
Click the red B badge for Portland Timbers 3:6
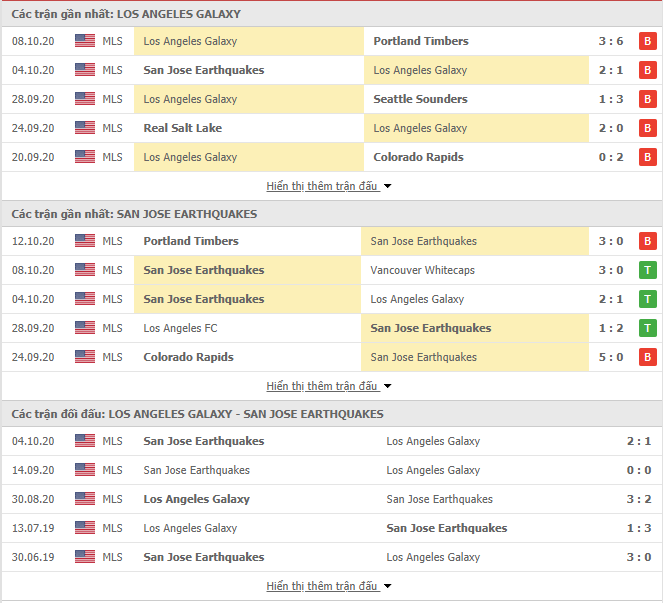pyautogui.click(x=647, y=41)
